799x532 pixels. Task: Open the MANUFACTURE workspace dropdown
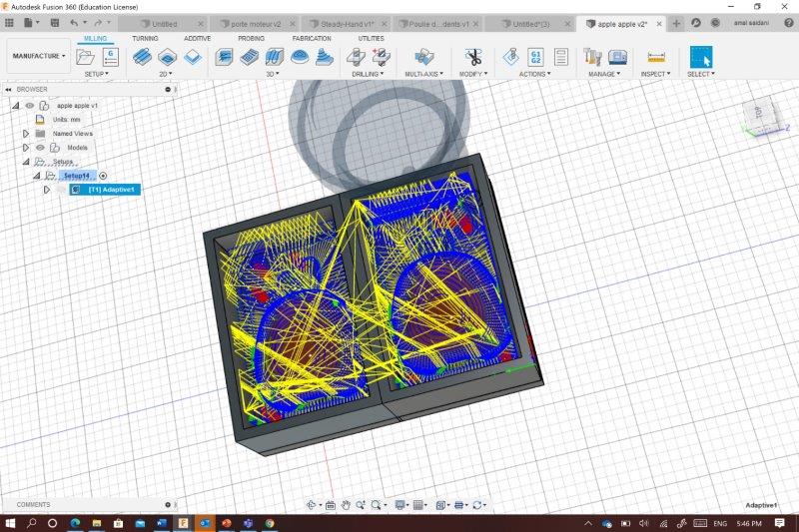39,56
